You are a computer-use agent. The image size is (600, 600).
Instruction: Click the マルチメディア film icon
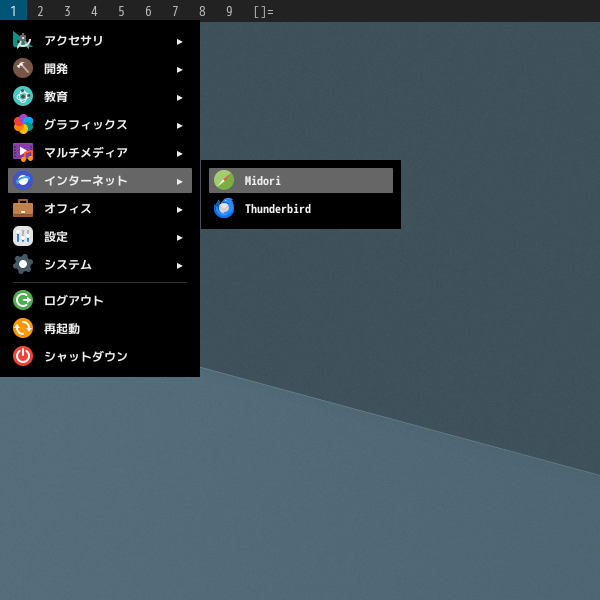[23, 152]
